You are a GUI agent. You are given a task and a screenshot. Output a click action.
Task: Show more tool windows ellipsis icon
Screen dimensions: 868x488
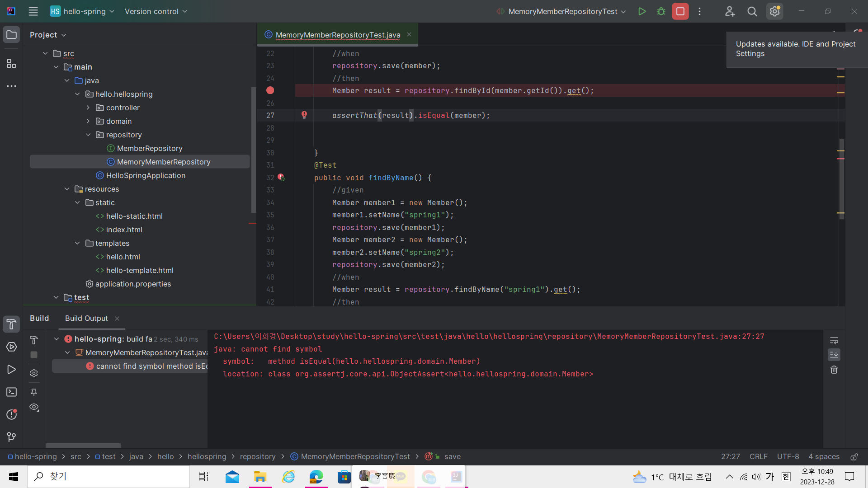point(11,86)
